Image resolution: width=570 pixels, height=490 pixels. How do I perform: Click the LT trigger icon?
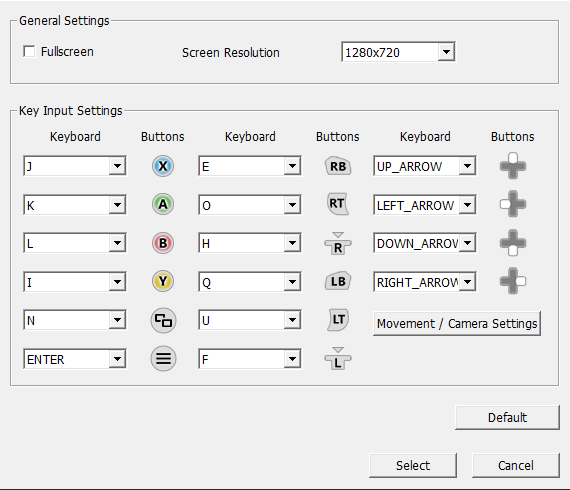pyautogui.click(x=338, y=320)
